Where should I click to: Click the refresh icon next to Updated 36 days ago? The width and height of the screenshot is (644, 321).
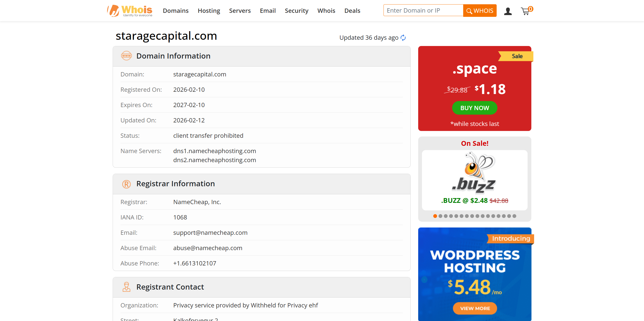(x=403, y=38)
